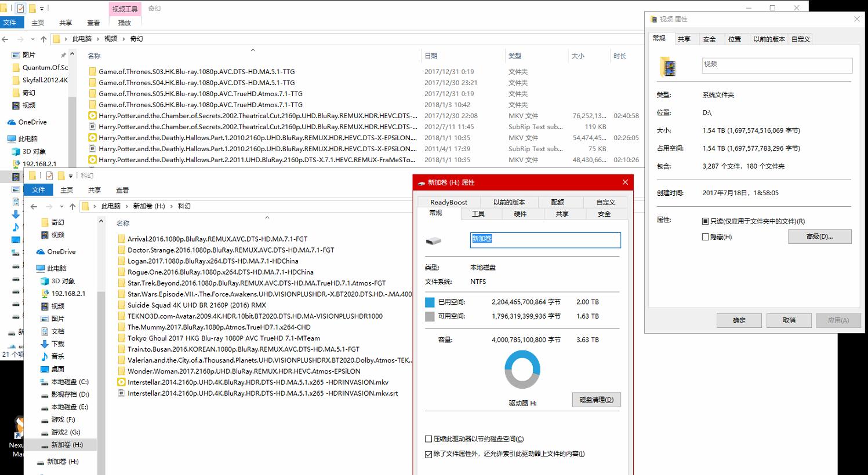Viewport: 868px width, 475px height.
Task: Click the path dropdown next to 科幻 back arrows
Action: [x=61, y=207]
